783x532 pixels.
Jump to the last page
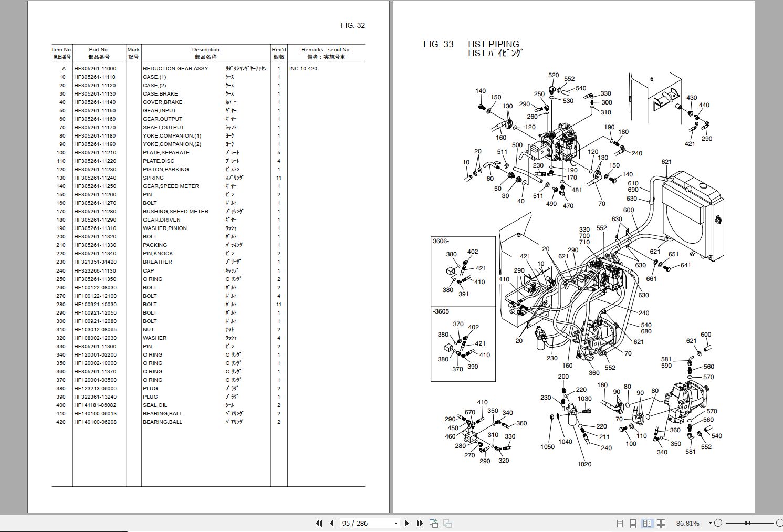point(419,523)
